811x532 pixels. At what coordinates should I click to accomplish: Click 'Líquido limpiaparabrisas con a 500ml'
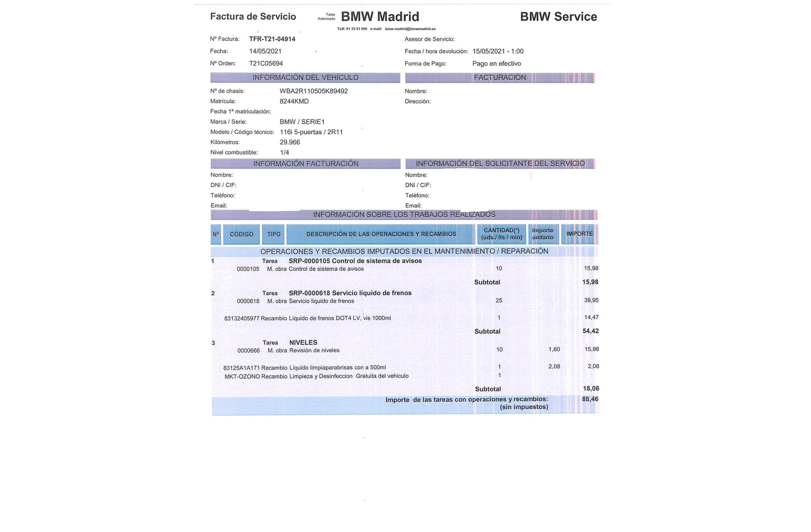pos(337,368)
